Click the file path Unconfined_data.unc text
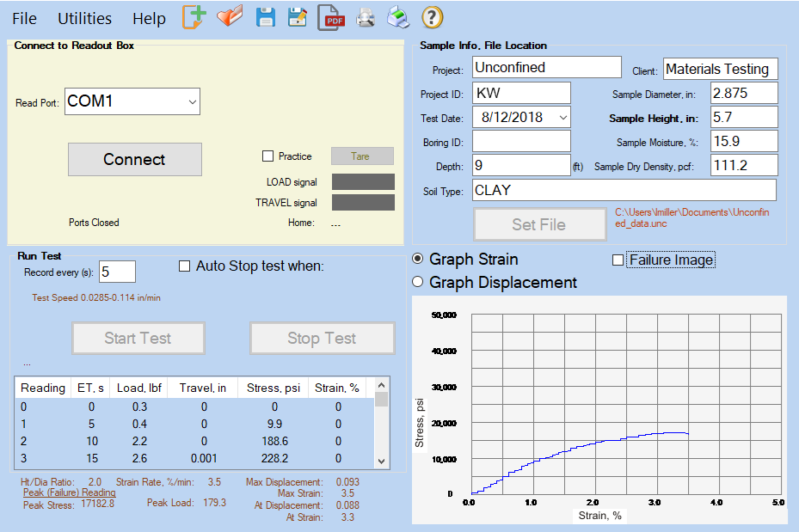799x532 pixels. pyautogui.click(x=692, y=218)
